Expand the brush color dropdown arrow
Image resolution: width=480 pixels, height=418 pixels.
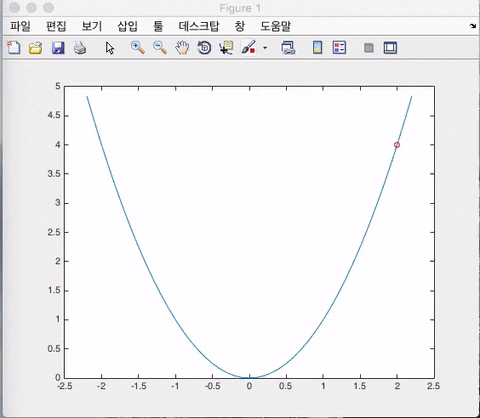(x=265, y=48)
